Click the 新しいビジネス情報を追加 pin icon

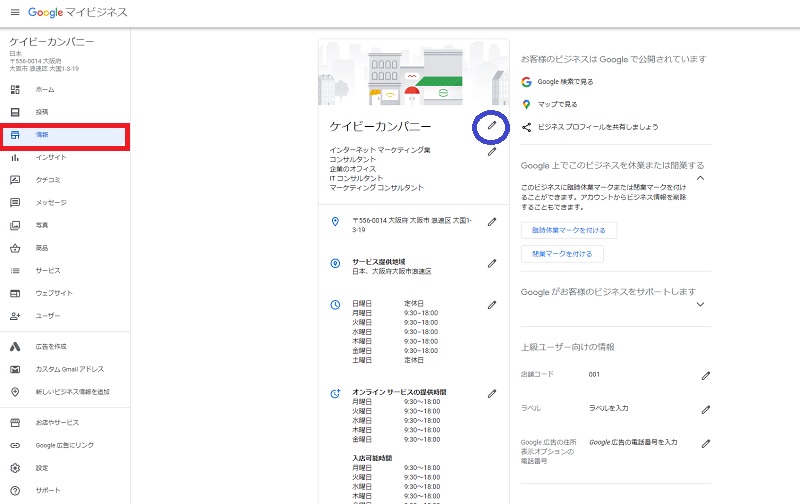(x=15, y=392)
